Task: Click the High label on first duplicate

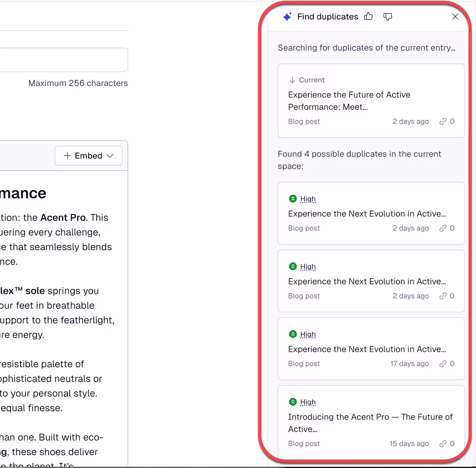Action: pyautogui.click(x=308, y=199)
